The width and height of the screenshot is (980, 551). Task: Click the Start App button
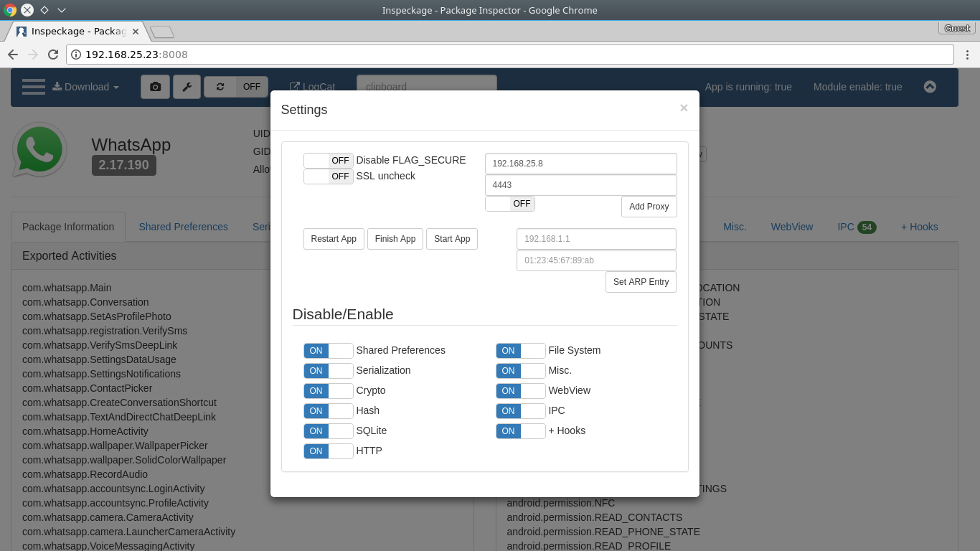pyautogui.click(x=452, y=239)
